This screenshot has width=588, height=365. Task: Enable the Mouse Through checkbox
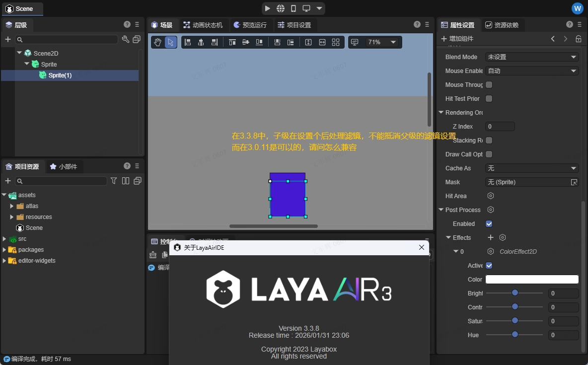pos(489,85)
